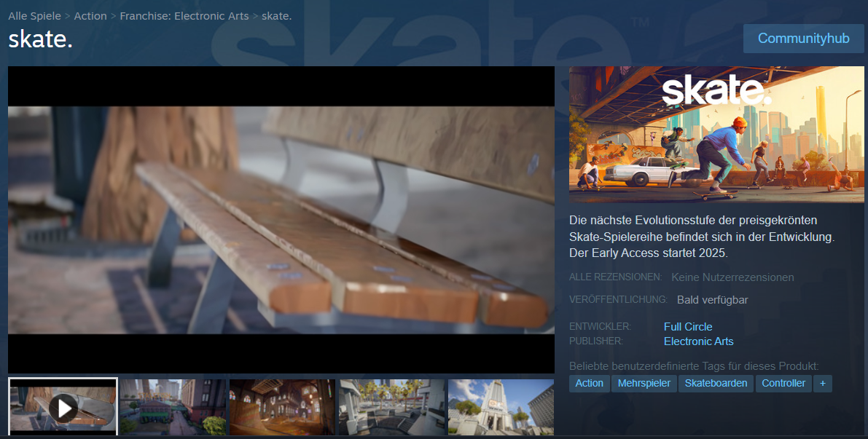
Task: Open the Communityhub button
Action: 803,38
